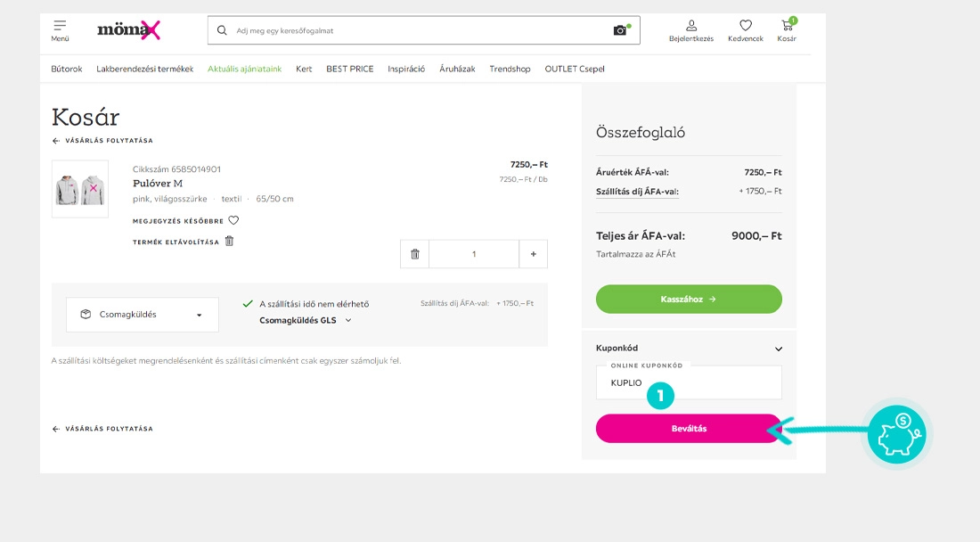
Task: Click the magnifier icon in search bar
Action: point(221,29)
